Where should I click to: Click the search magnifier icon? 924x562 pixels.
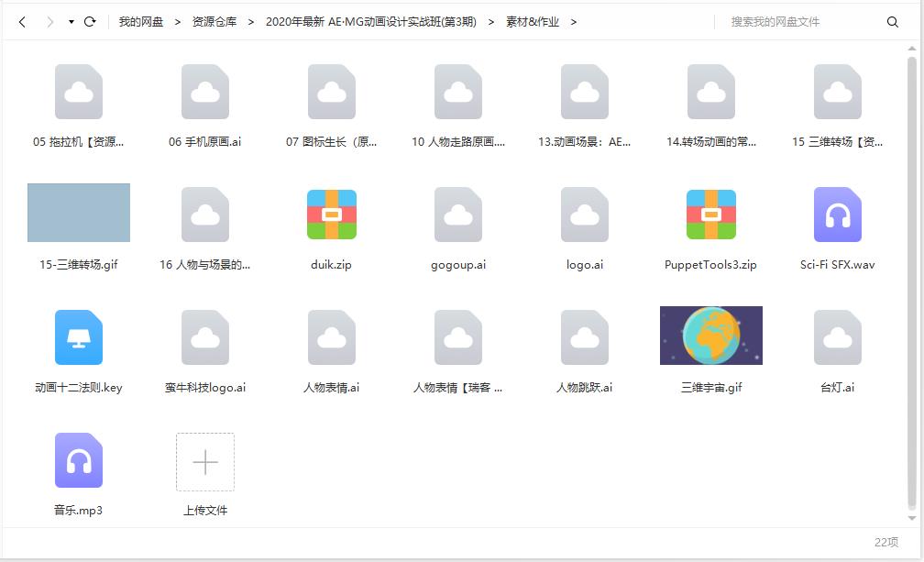tap(893, 22)
